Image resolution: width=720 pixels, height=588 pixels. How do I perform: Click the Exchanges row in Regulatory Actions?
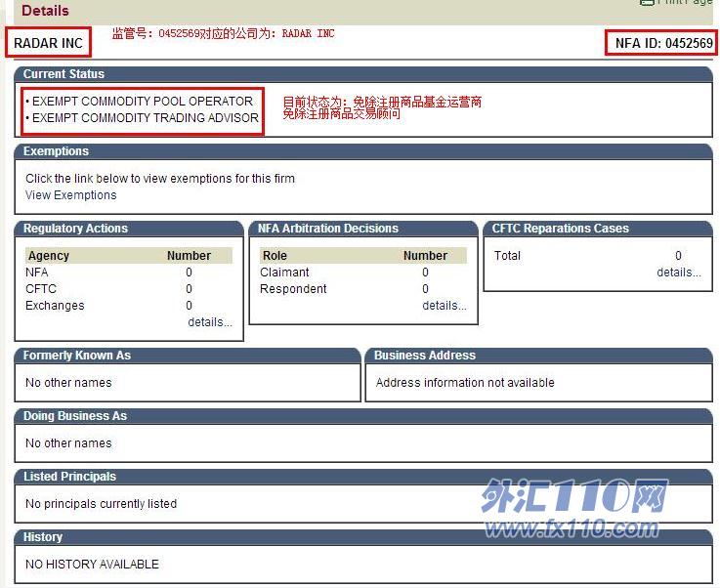129,306
